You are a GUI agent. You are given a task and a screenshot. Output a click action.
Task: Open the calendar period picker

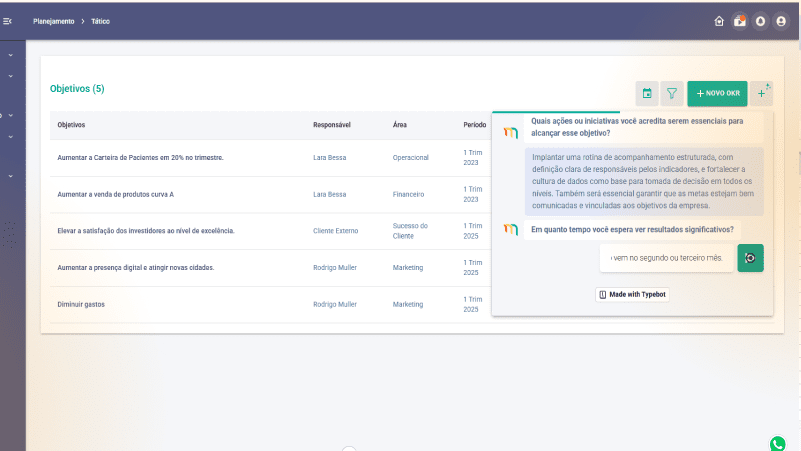647,93
